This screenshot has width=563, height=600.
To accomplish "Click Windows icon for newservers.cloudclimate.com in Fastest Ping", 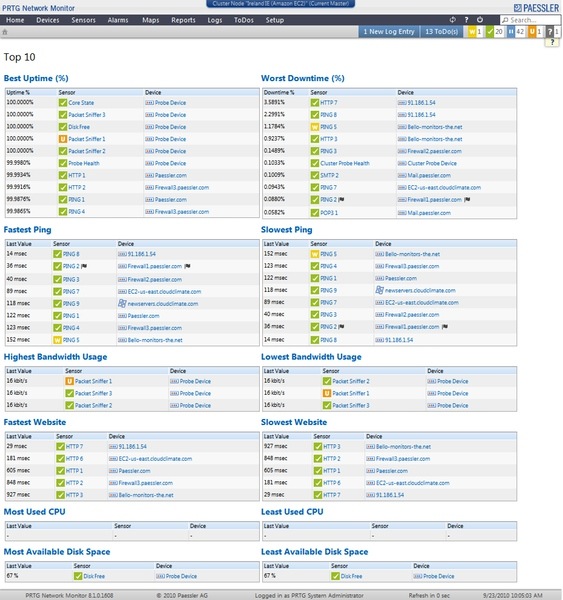I will click(122, 303).
